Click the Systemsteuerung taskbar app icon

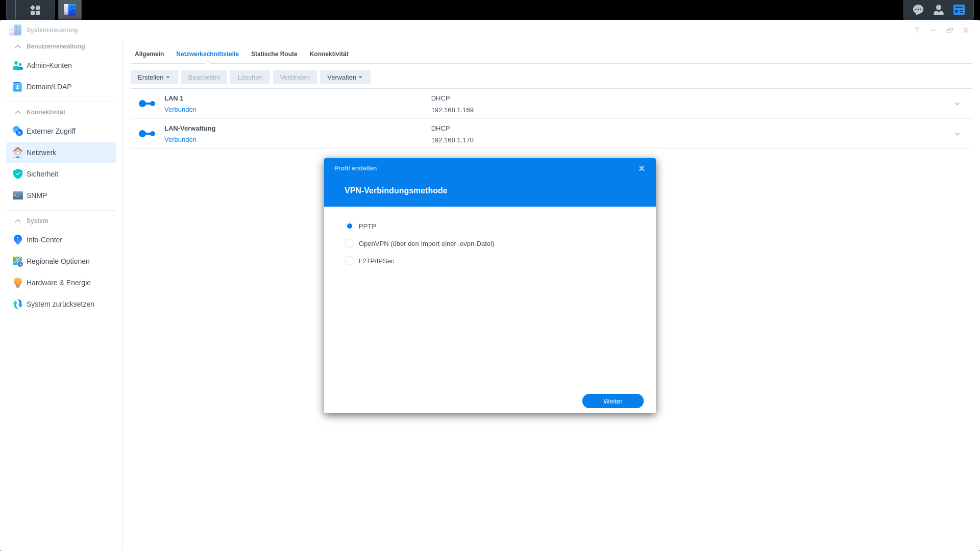pyautogui.click(x=70, y=10)
